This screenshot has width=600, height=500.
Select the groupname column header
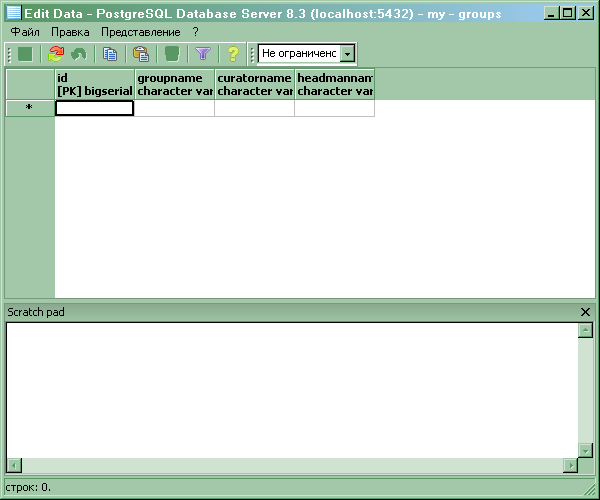coord(174,84)
